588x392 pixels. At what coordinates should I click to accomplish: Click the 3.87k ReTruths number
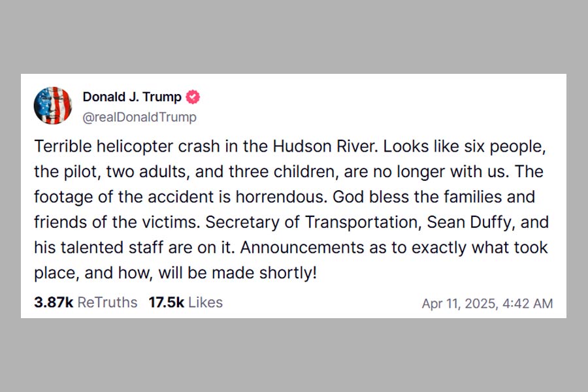tap(54, 302)
